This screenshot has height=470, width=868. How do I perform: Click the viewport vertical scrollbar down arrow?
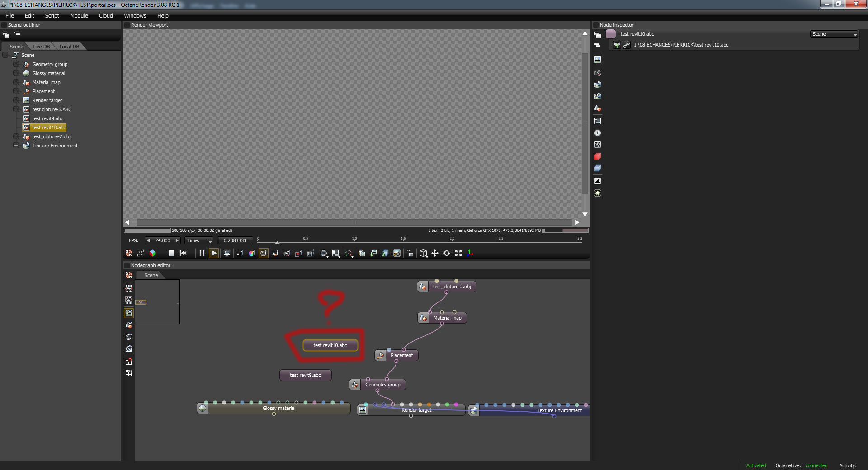[x=585, y=214]
